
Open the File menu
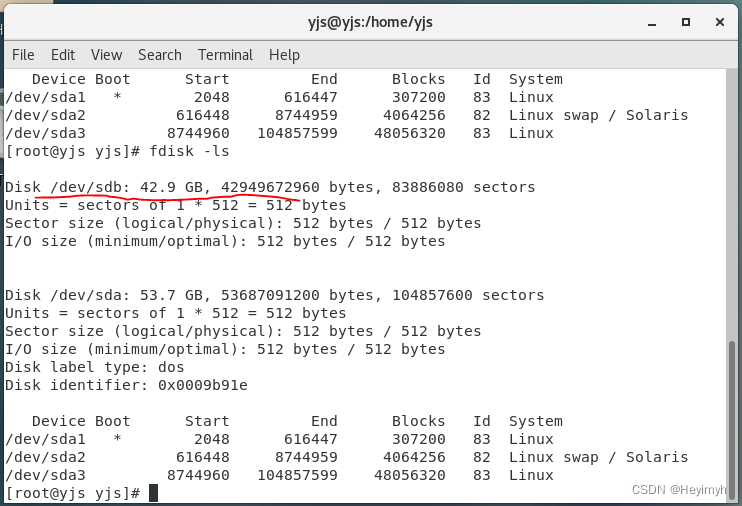coord(23,55)
